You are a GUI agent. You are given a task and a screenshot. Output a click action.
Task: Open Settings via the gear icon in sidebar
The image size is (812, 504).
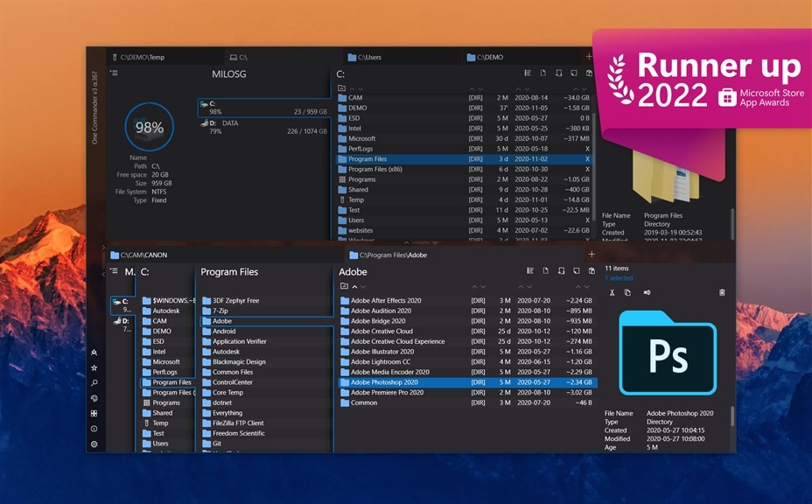tap(94, 445)
